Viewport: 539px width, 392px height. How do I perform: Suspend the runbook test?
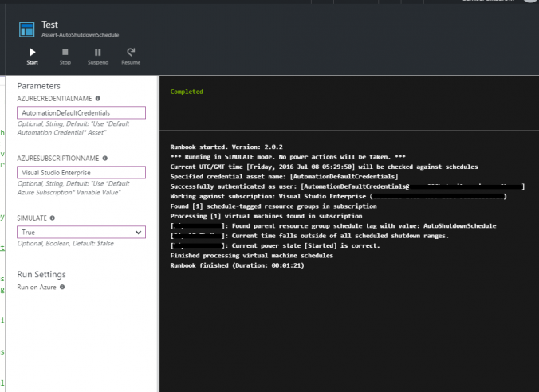(x=97, y=57)
